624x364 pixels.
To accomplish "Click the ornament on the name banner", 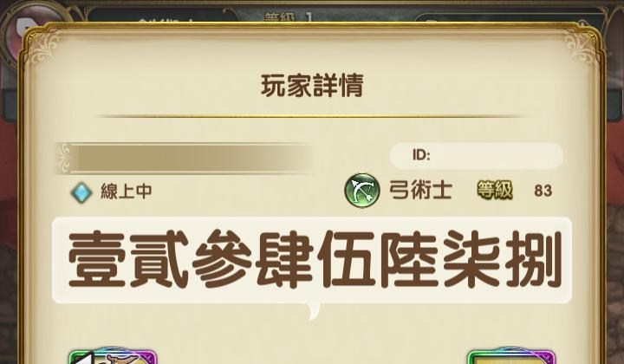I will pos(64,158).
